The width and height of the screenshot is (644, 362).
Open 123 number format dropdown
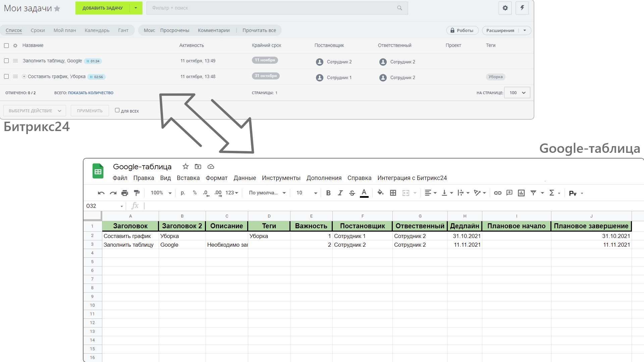(232, 193)
